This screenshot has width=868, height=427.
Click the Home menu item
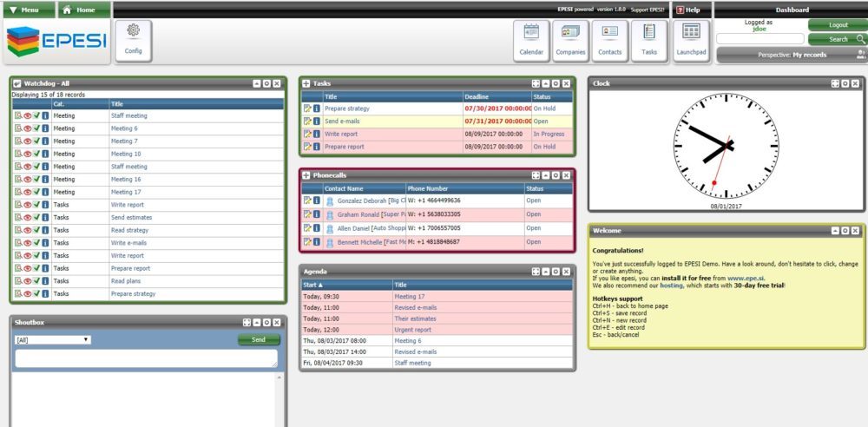point(84,10)
